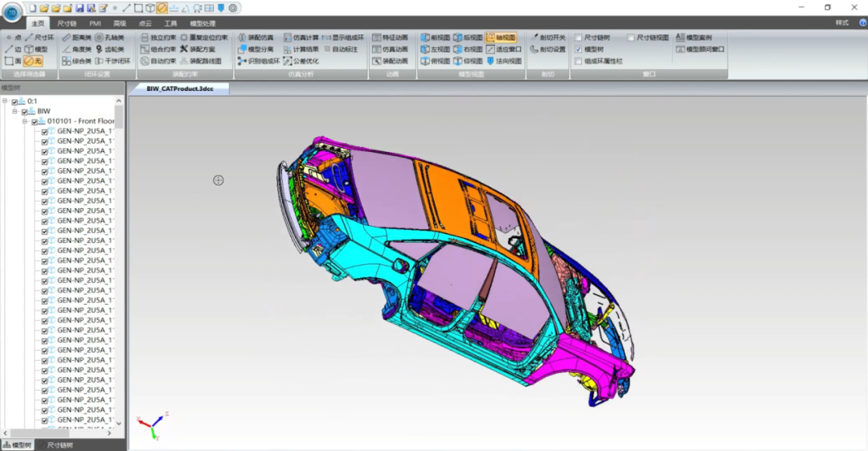This screenshot has height=451, width=868.
Task: Click 识别组成环 identify loop components
Action: pyautogui.click(x=259, y=61)
